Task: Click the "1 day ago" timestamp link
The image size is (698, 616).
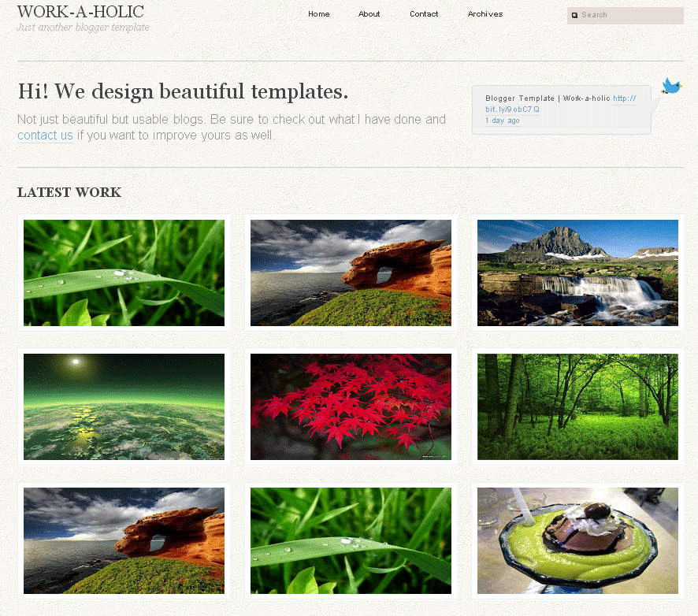Action: pyautogui.click(x=502, y=121)
